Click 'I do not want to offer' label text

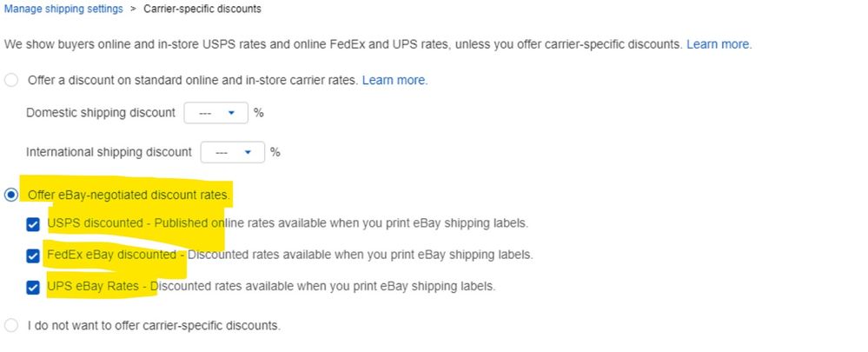click(x=154, y=326)
